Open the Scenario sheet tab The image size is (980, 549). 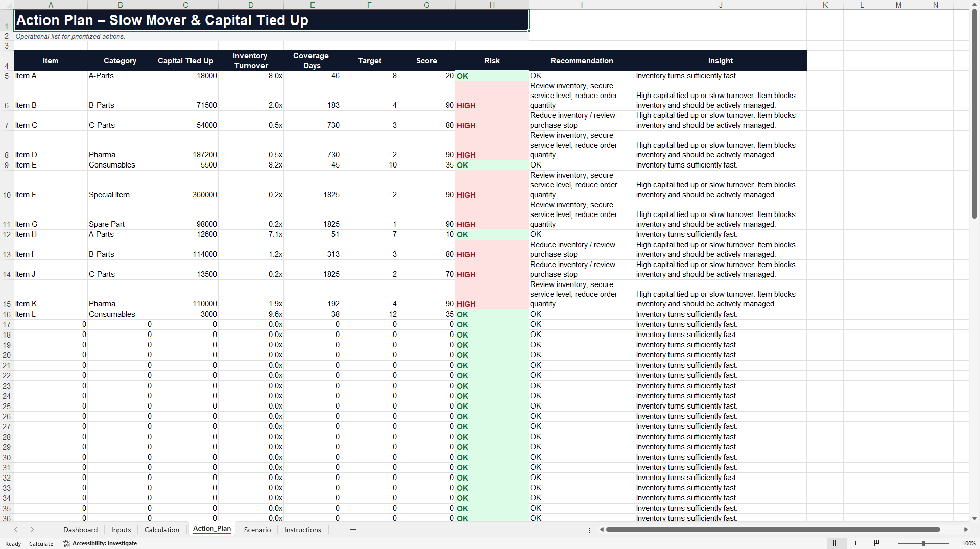[x=257, y=530]
